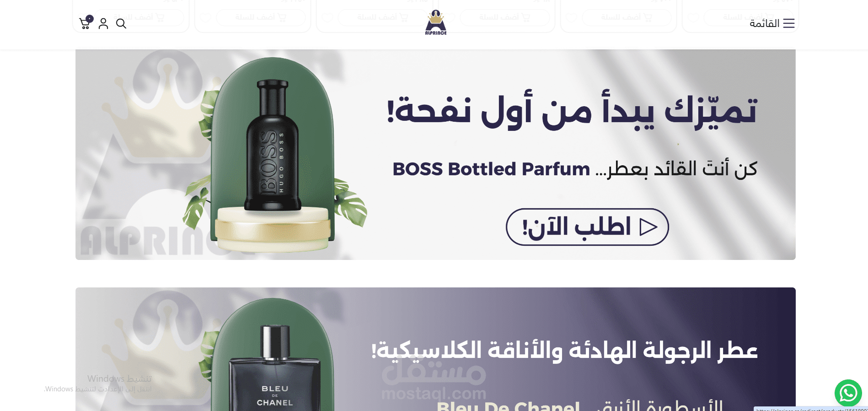
Task: Open the BOSS Bottled perfume bottle image
Action: 273,146
